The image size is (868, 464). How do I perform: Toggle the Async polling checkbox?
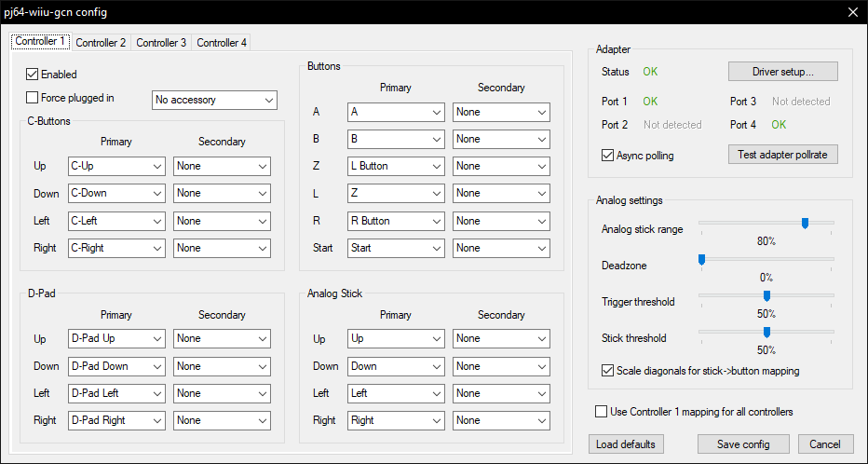(x=608, y=155)
